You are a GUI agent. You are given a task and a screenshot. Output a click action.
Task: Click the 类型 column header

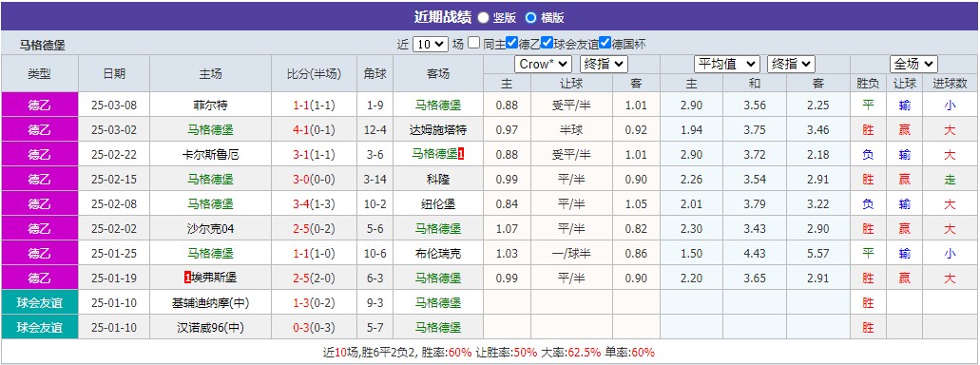coord(39,74)
